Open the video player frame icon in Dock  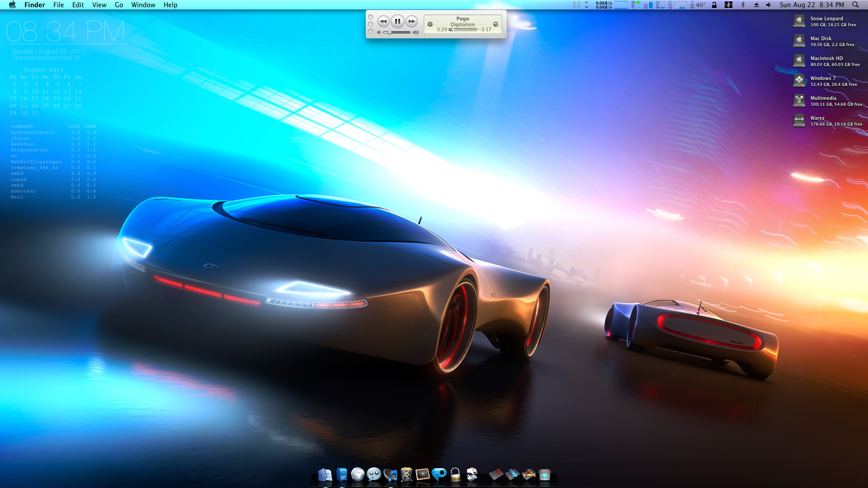[422, 474]
